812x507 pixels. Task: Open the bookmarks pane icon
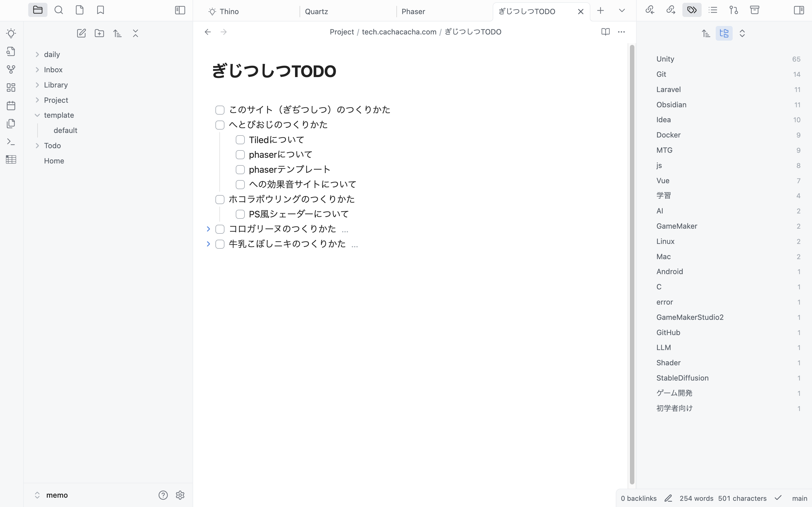coord(100,10)
